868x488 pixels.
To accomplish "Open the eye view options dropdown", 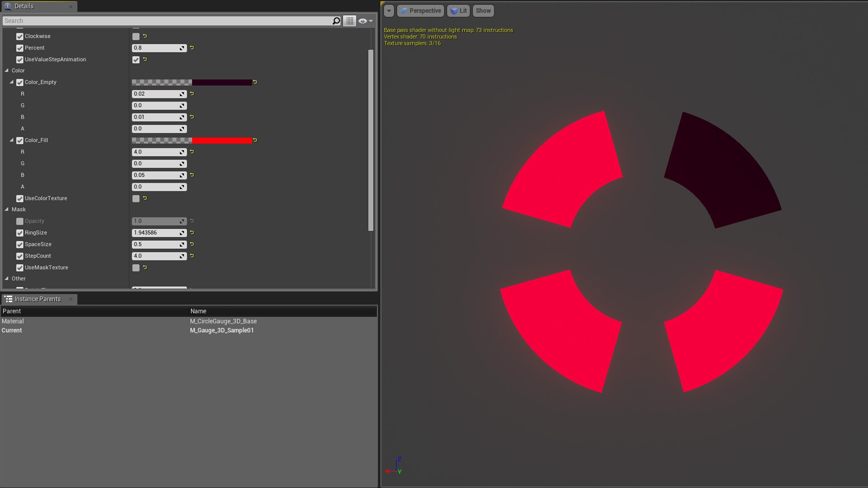I will click(x=365, y=21).
